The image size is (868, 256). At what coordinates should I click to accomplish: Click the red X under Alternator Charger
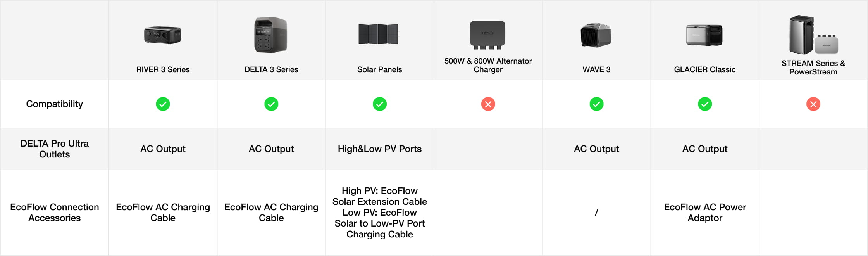(488, 104)
